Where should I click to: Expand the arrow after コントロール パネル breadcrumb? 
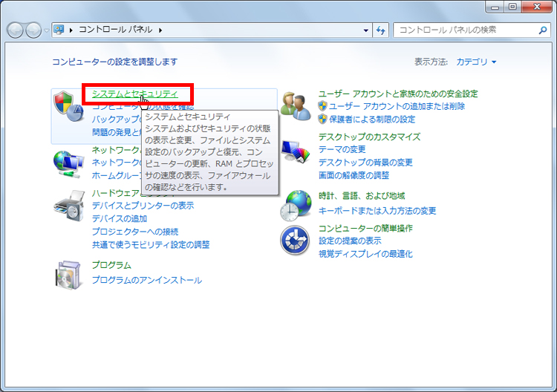pos(160,30)
